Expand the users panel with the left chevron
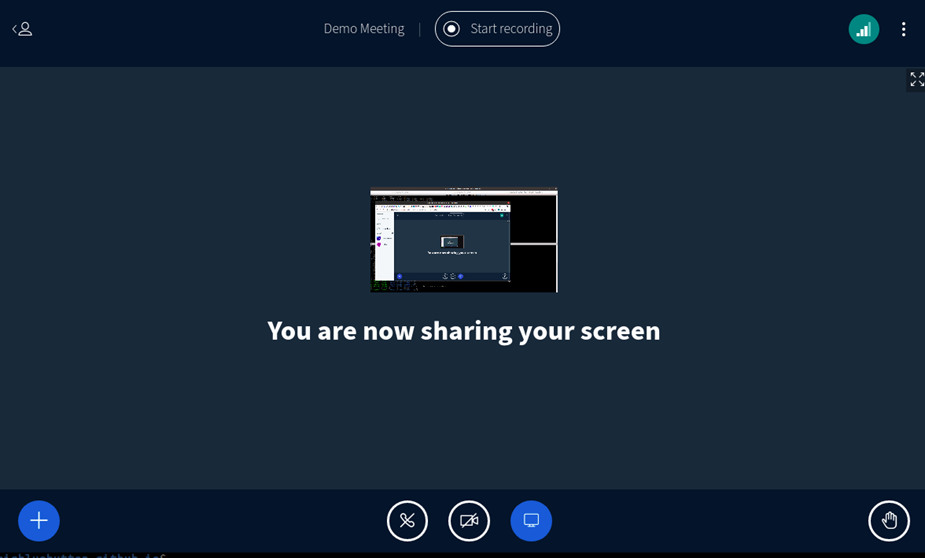The width and height of the screenshot is (925, 558). [15, 29]
